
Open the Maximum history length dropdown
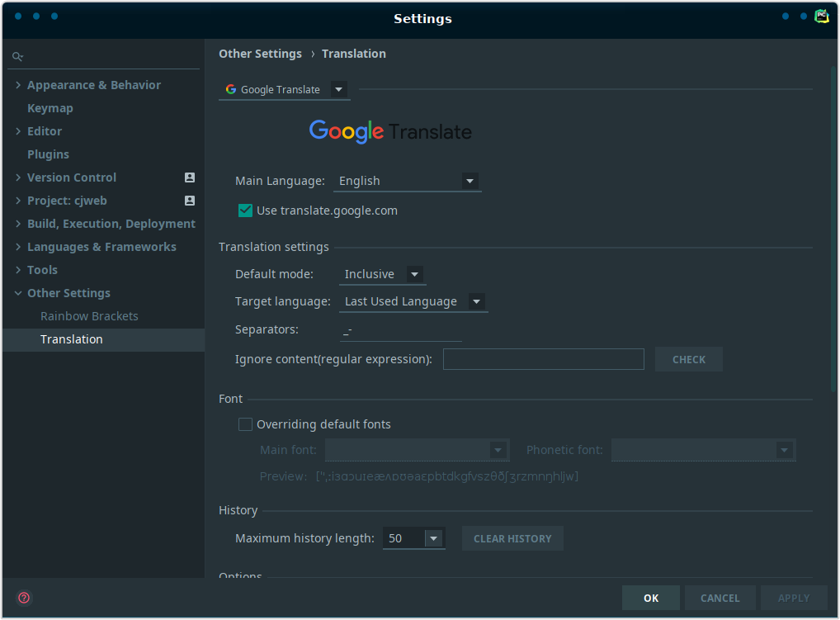[434, 538]
